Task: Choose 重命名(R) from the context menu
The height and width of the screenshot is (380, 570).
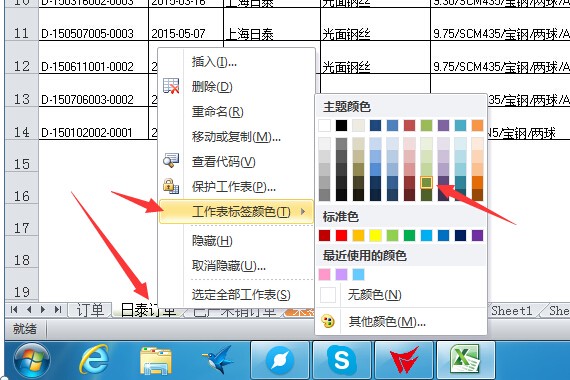Action: point(217,112)
